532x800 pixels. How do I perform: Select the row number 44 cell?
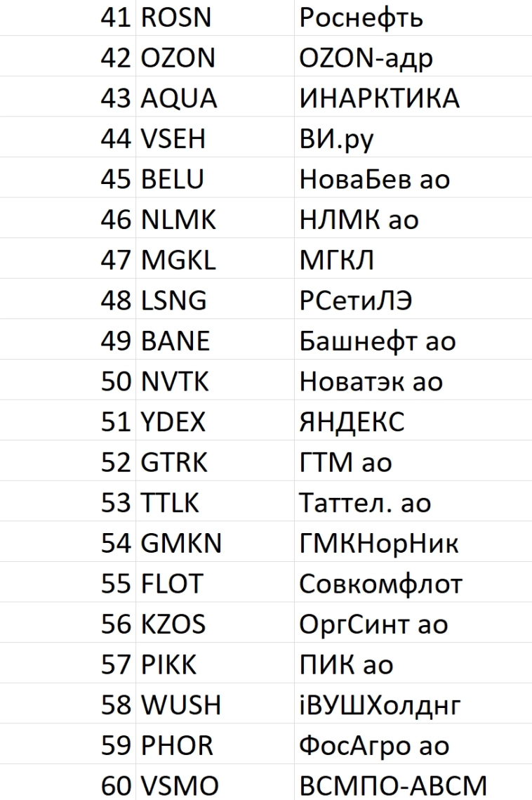(115, 139)
